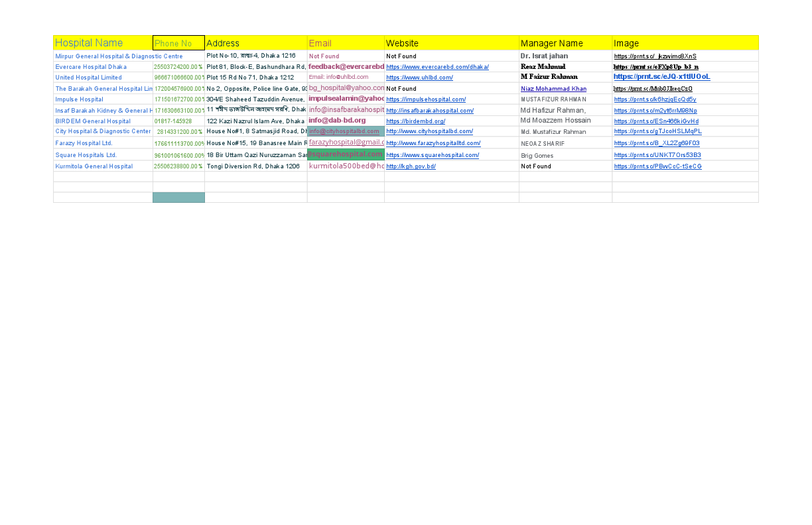Click the teal-highlighted info@cityhospitalbd.com cell

click(345, 131)
